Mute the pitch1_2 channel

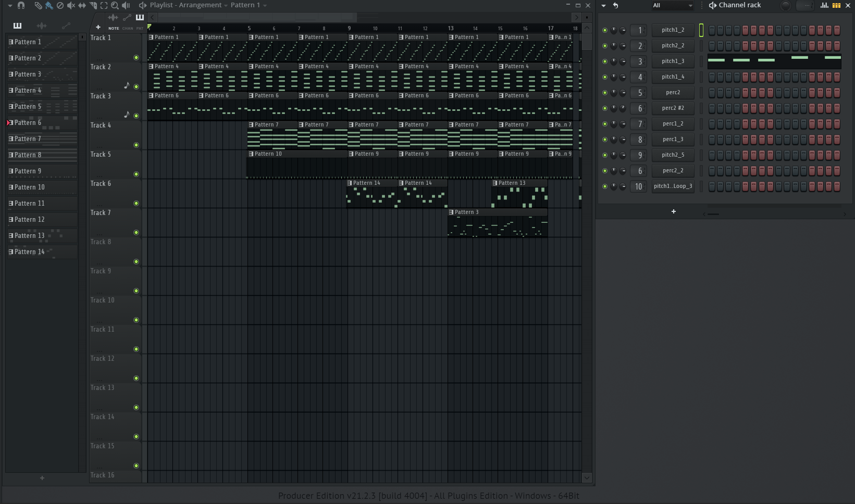(x=604, y=30)
